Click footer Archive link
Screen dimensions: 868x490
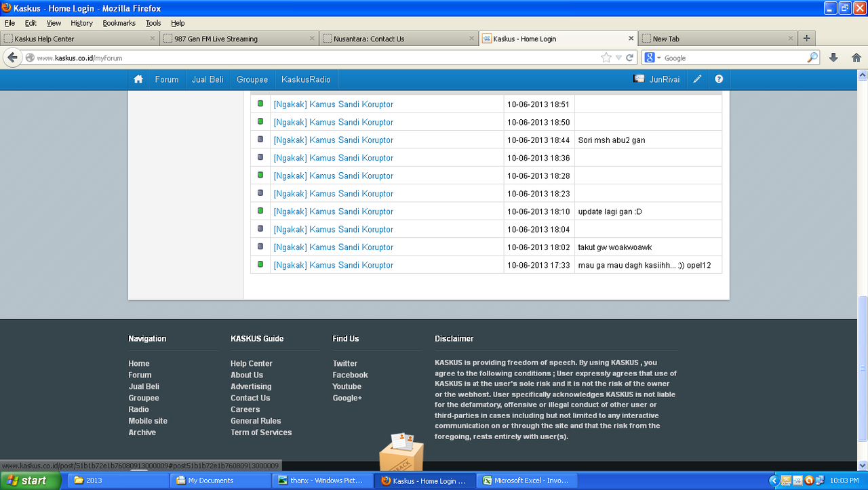tap(142, 432)
